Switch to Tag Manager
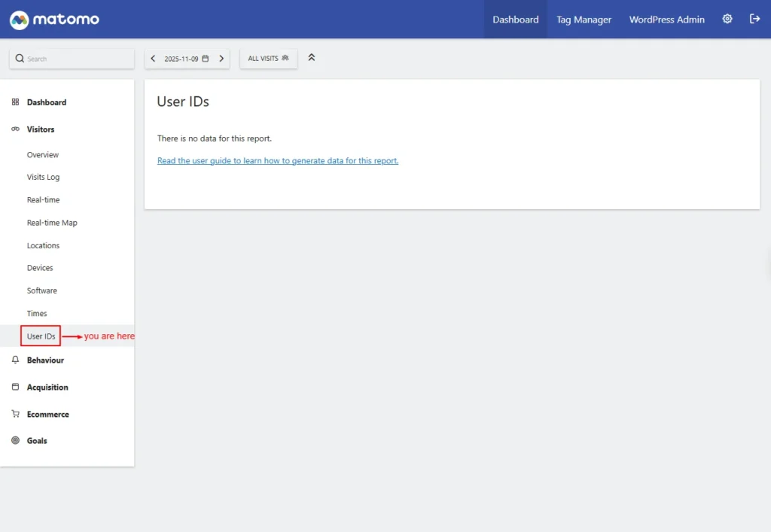771x532 pixels. point(584,20)
